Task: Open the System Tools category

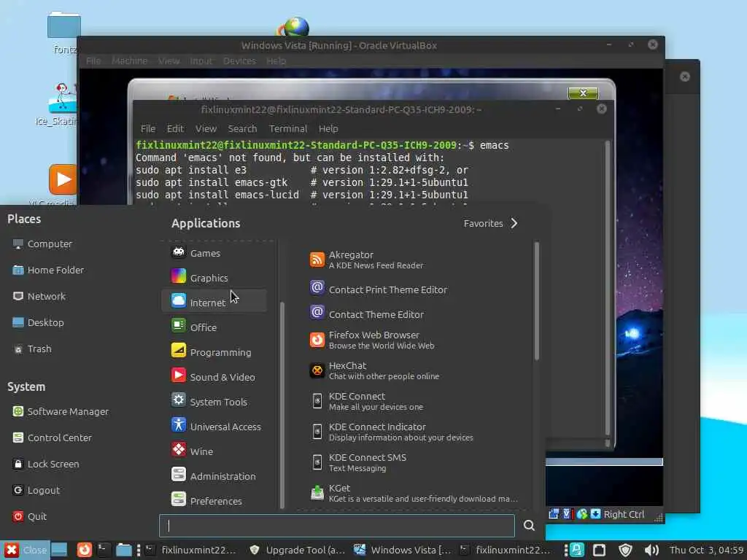Action: [214, 401]
